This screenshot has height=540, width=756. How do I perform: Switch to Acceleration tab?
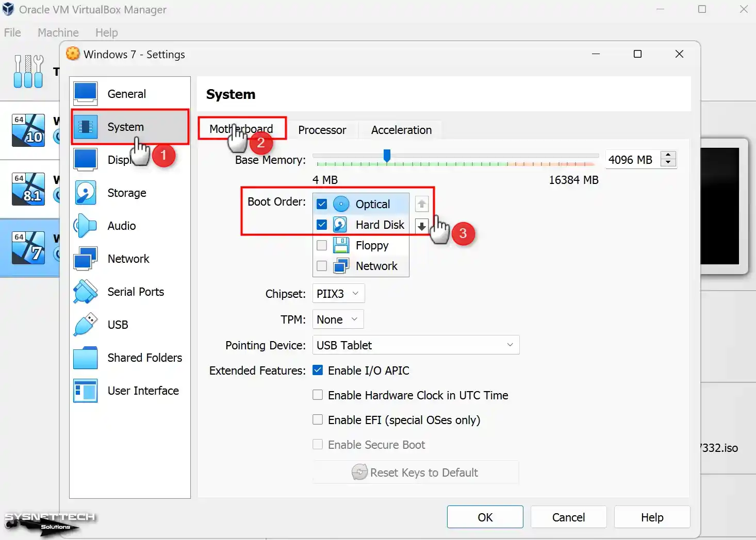(401, 130)
